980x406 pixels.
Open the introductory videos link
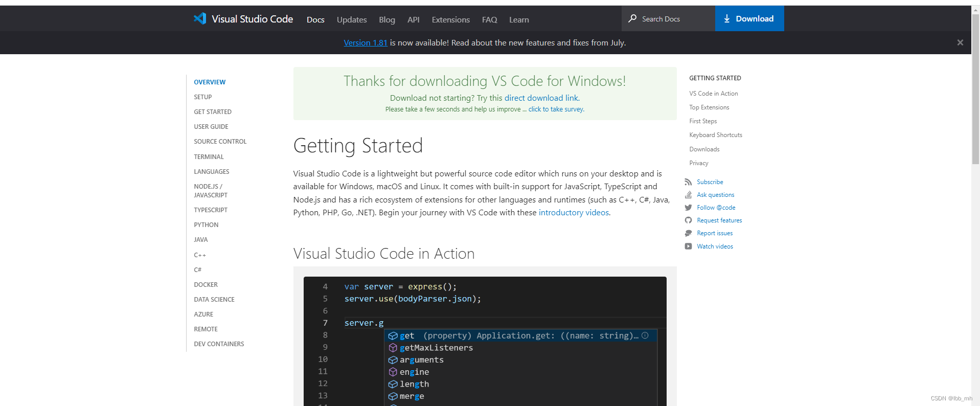coord(574,213)
